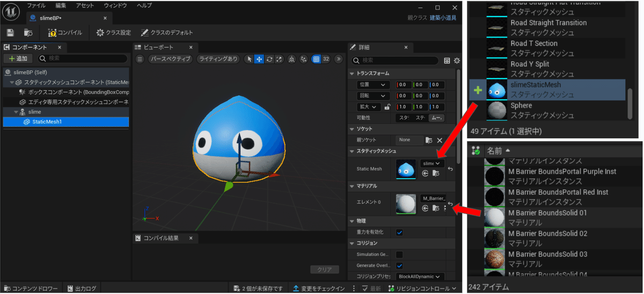Select エディタ専用スタティックメッシュコンポーネント row
644x294 pixels.
(x=66, y=102)
